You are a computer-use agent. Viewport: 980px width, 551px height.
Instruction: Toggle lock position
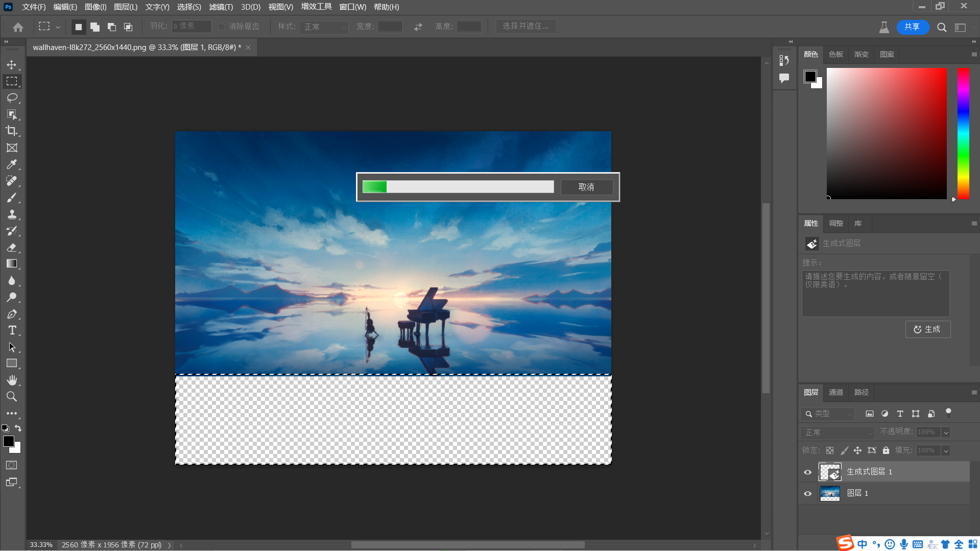[x=858, y=450]
